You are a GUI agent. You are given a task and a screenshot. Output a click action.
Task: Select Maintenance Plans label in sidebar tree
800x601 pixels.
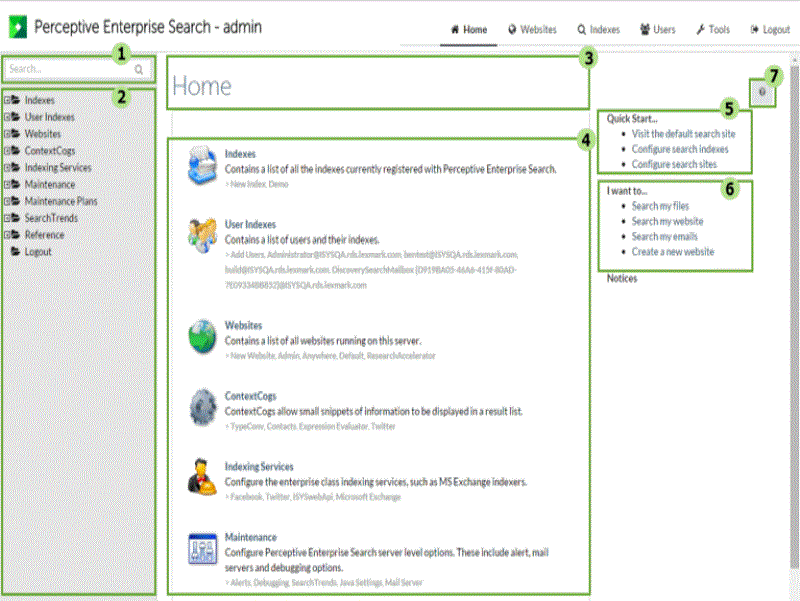pyautogui.click(x=61, y=201)
